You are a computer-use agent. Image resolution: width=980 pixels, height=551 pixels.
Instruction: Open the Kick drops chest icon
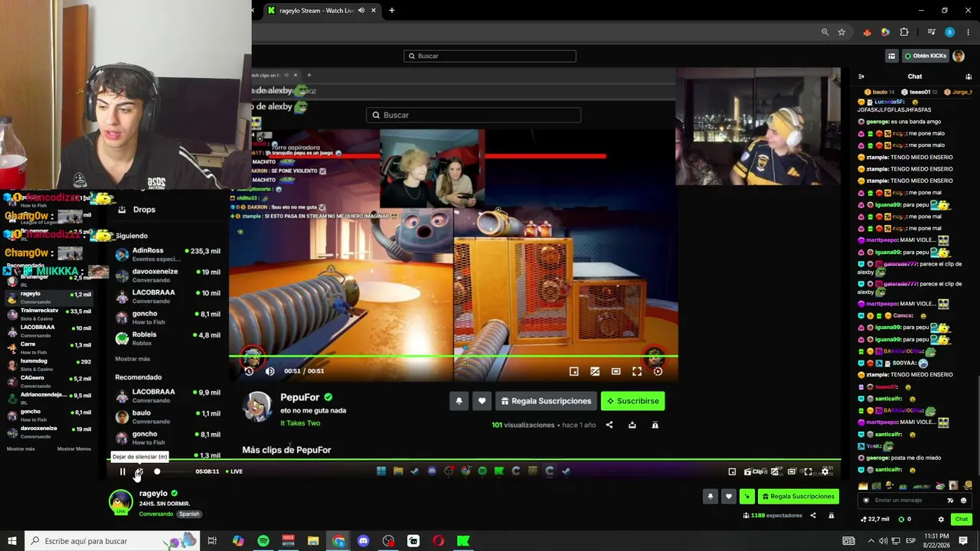pos(891,56)
